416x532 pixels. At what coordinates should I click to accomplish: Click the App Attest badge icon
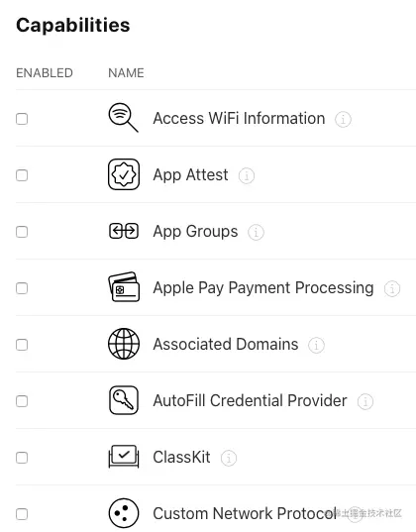tap(124, 174)
